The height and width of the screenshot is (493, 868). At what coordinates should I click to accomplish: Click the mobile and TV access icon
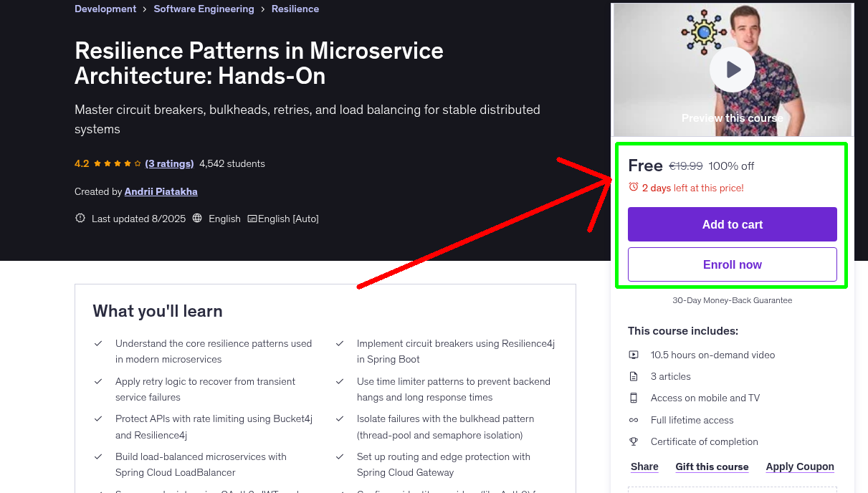pyautogui.click(x=634, y=398)
